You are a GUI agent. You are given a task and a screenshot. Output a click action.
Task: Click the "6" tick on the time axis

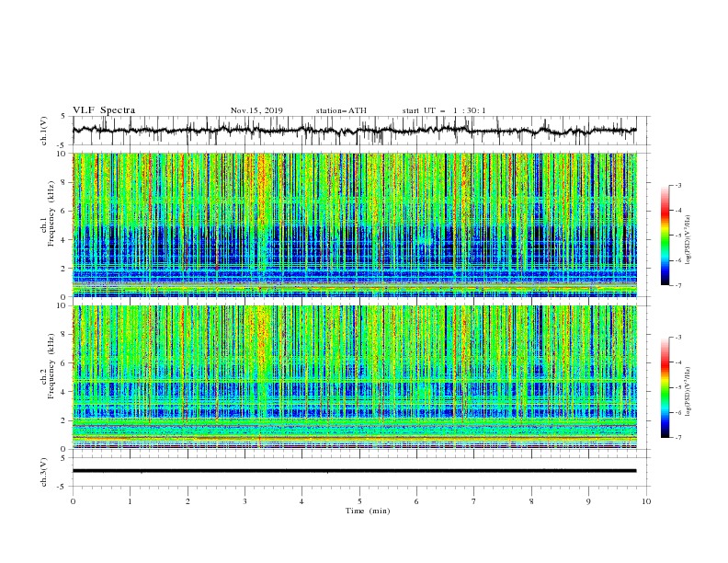(416, 501)
